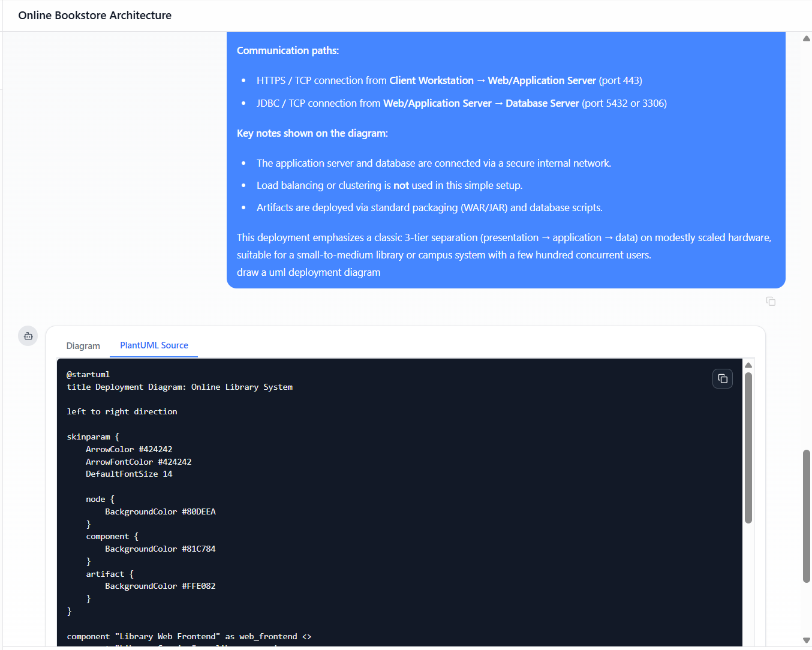Click the @startuml line in the code
The image size is (812, 650).
(88, 375)
